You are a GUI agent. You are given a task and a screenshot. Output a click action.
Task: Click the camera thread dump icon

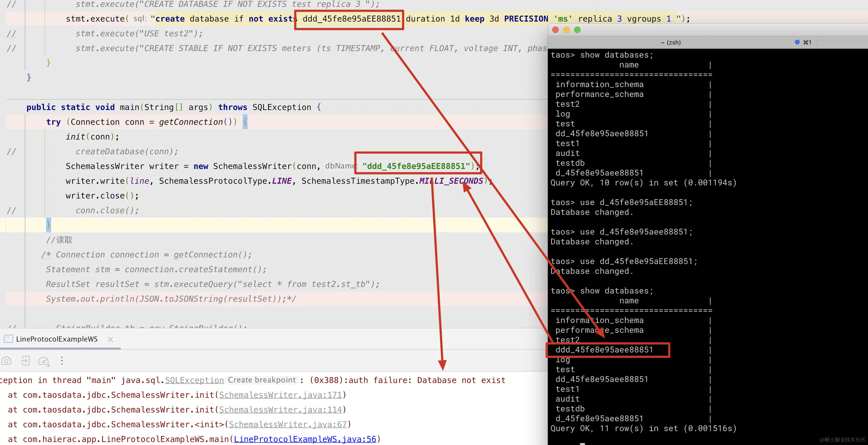point(6,361)
